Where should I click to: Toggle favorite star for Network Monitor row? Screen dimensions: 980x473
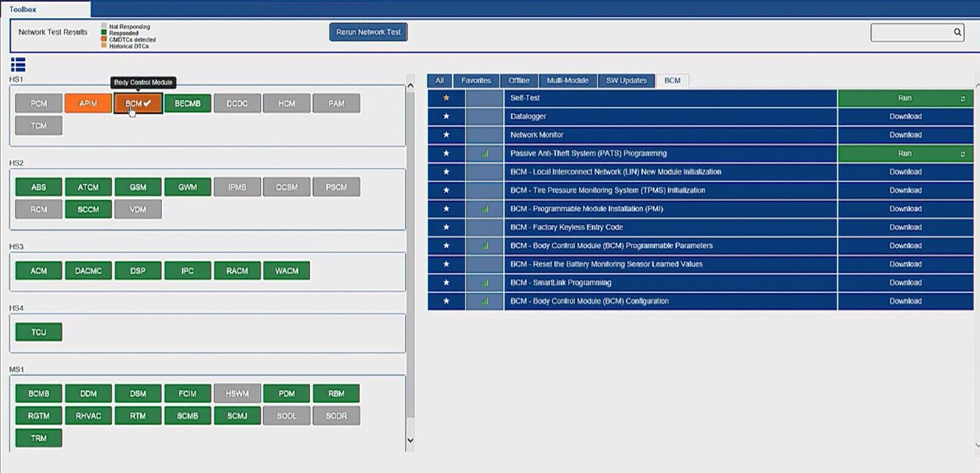[x=446, y=135]
